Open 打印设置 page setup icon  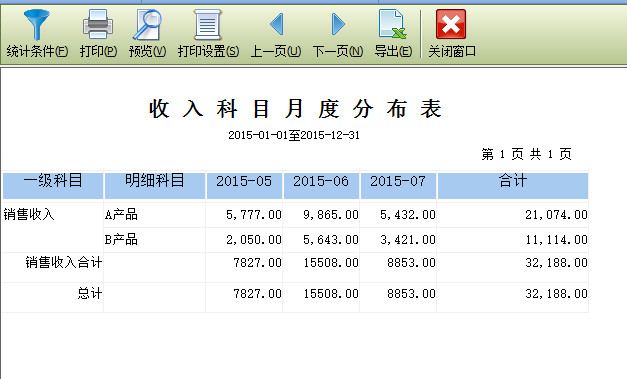(x=208, y=25)
